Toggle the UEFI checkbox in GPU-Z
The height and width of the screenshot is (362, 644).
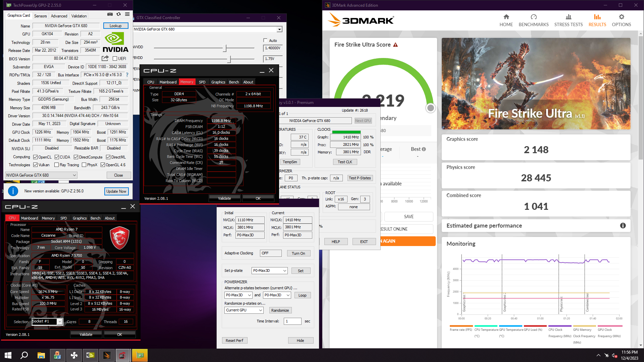coord(115,58)
